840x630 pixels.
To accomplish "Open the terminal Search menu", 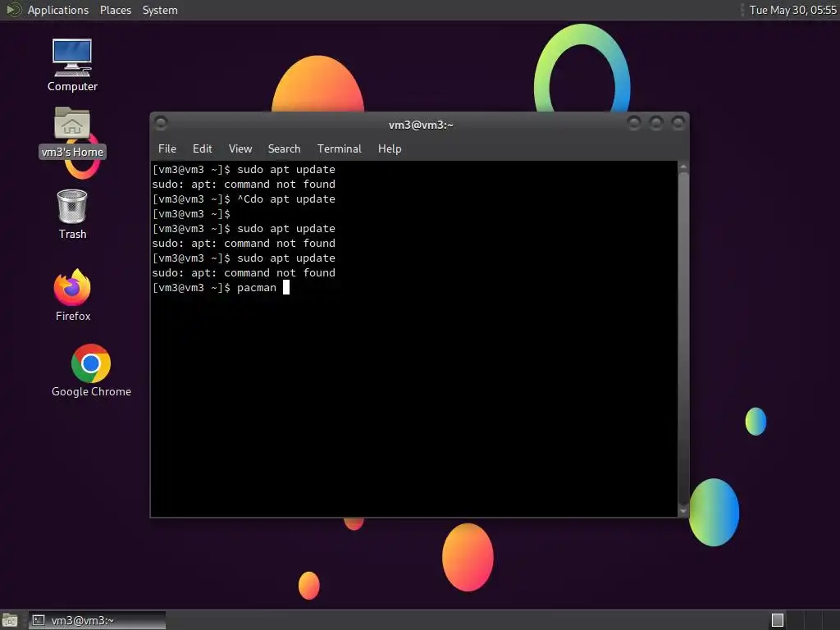I will 284,149.
